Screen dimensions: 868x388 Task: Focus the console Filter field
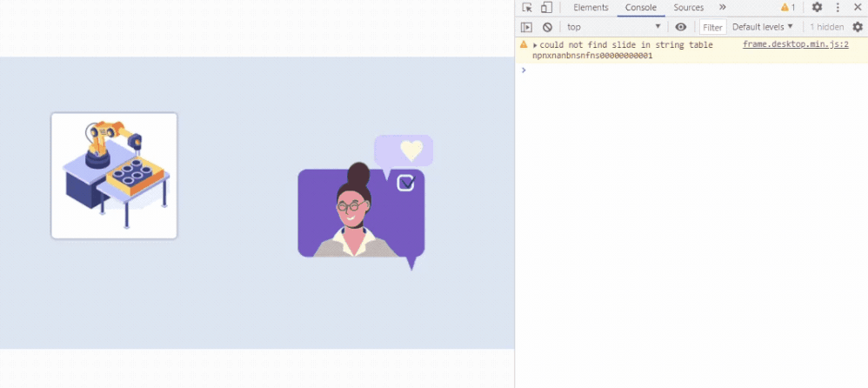point(713,27)
